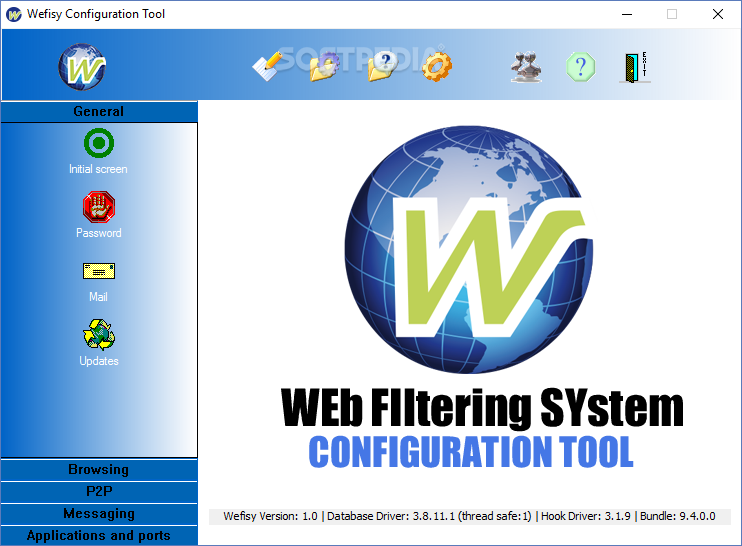Minimize the Wefisy Configuration Tool window
The height and width of the screenshot is (546, 742).
tap(627, 14)
